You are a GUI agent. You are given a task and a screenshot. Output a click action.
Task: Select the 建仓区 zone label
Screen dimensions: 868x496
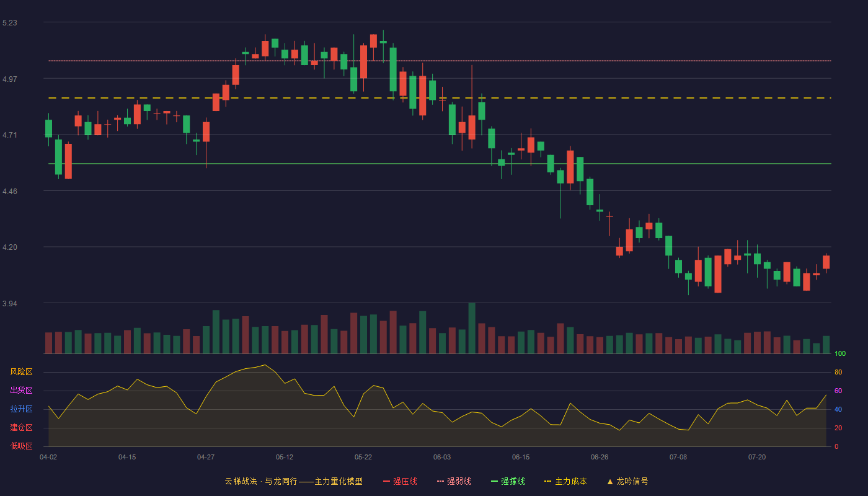(x=21, y=428)
